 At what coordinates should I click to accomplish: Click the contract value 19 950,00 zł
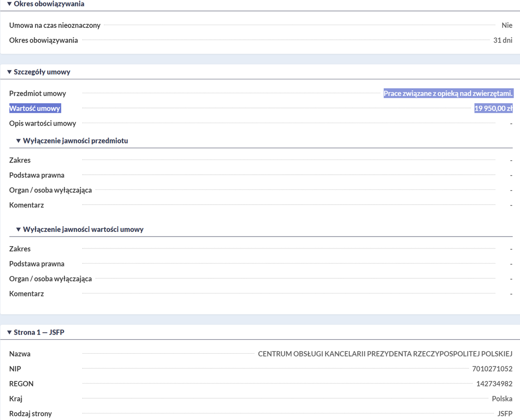click(494, 108)
